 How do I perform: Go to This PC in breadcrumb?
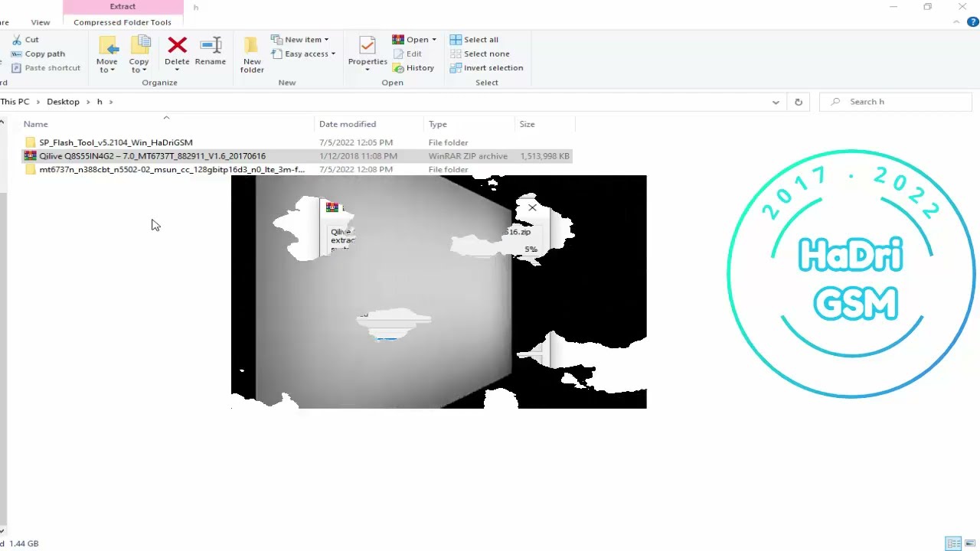point(15,102)
